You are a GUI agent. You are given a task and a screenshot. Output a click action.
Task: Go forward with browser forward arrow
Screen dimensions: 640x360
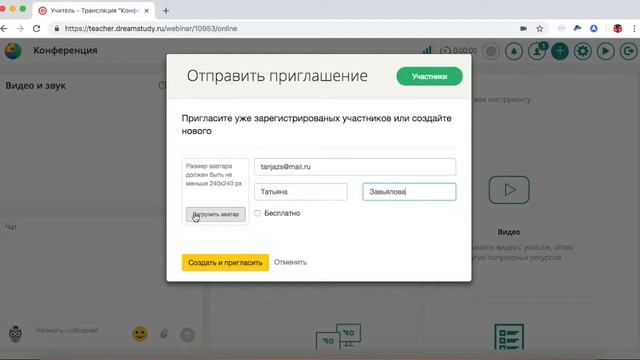[20, 29]
